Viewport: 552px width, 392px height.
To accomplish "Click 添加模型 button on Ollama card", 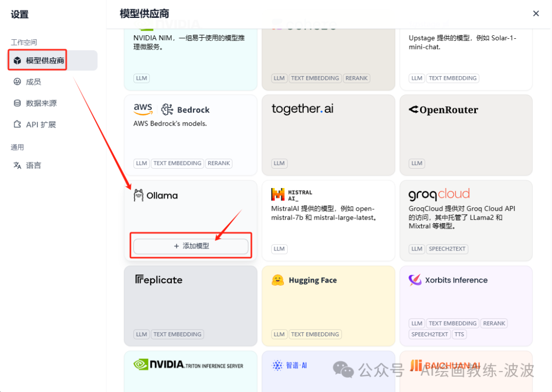I will pos(191,246).
